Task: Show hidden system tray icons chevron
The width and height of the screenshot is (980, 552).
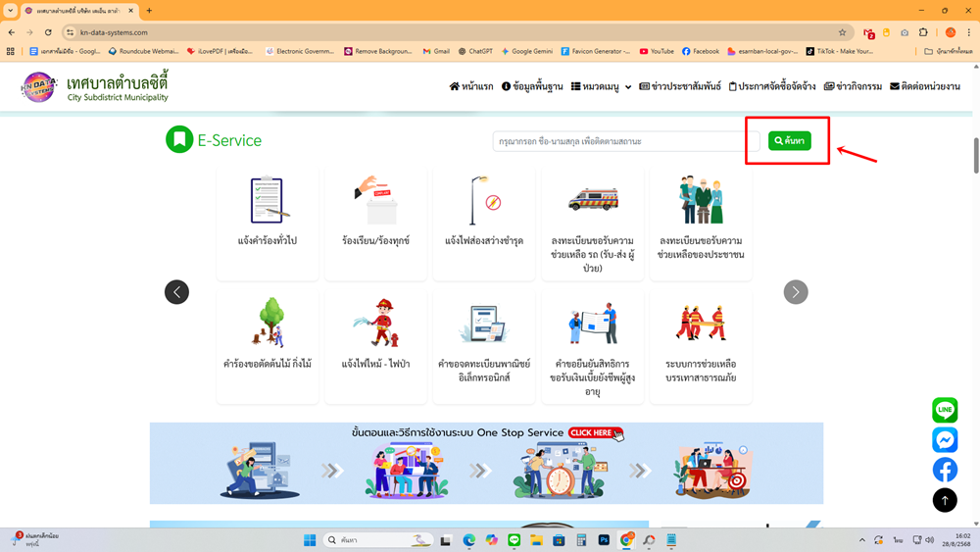Action: click(x=862, y=540)
